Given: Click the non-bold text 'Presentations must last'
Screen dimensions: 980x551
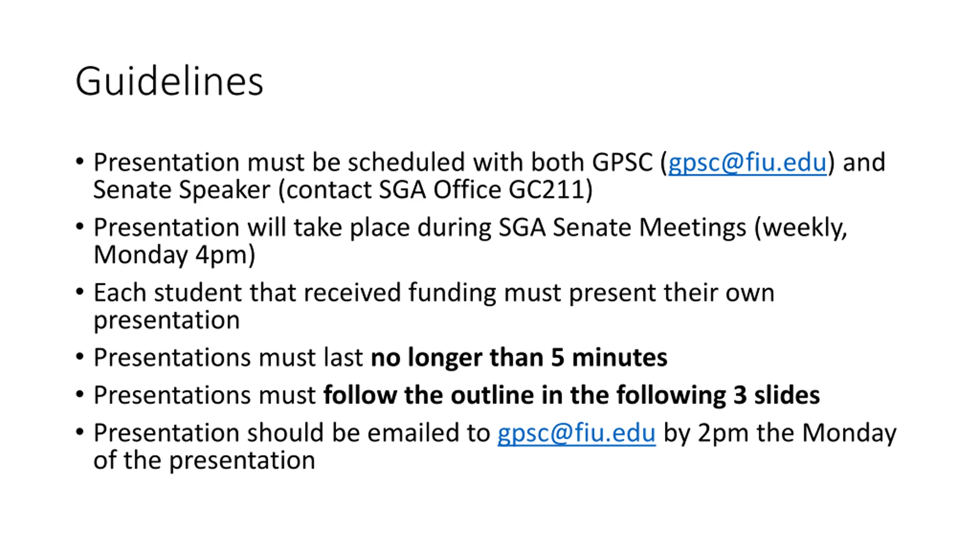Looking at the screenshot, I should 228,357.
